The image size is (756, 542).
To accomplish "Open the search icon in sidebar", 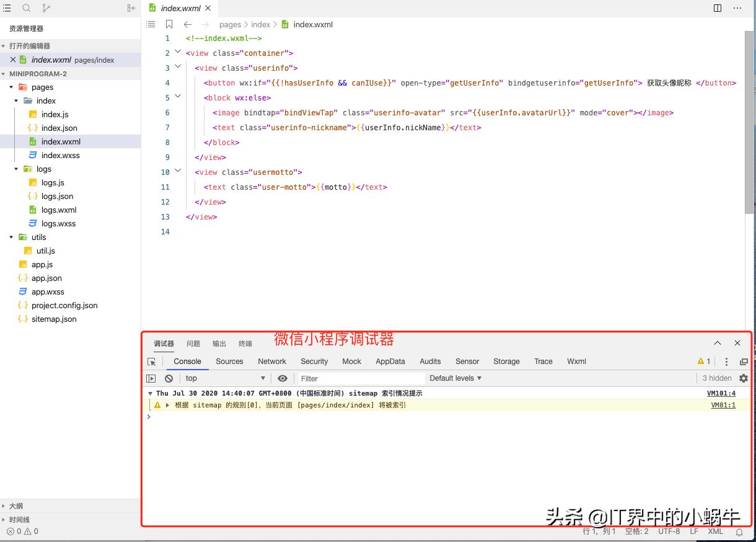I will pos(26,8).
